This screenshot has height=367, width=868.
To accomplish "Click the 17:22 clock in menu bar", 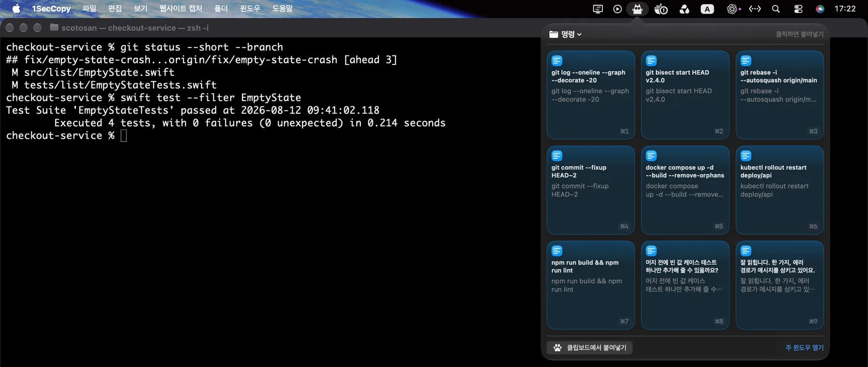I will coord(845,9).
